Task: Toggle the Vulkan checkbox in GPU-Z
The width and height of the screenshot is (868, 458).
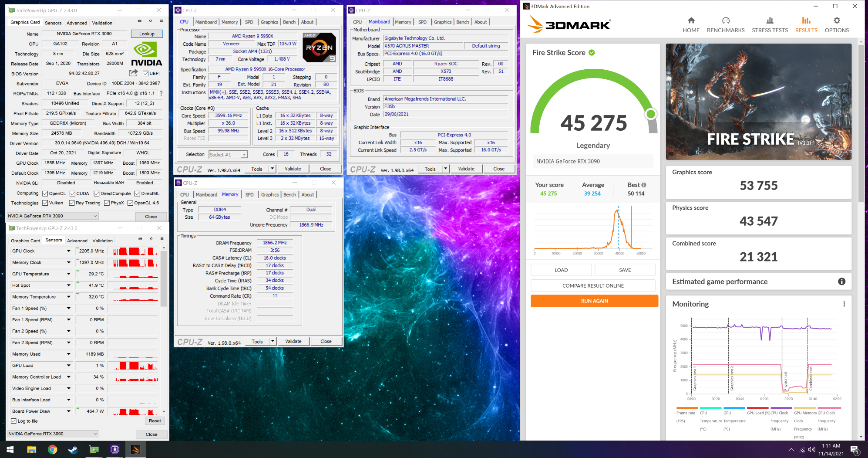Action: pos(45,203)
